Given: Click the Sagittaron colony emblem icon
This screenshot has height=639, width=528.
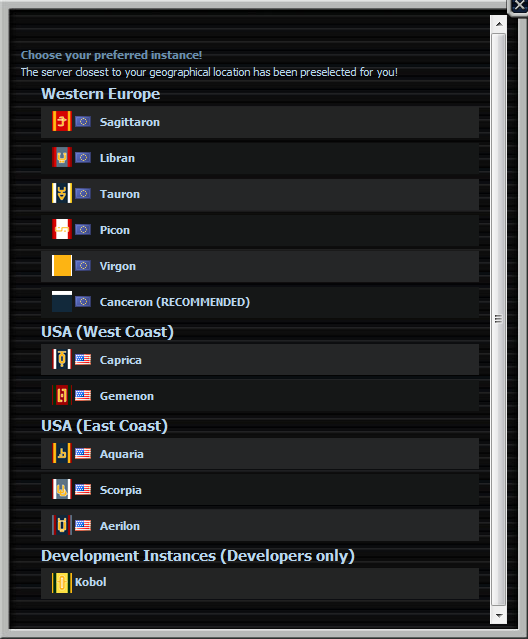Looking at the screenshot, I should pyautogui.click(x=62, y=121).
